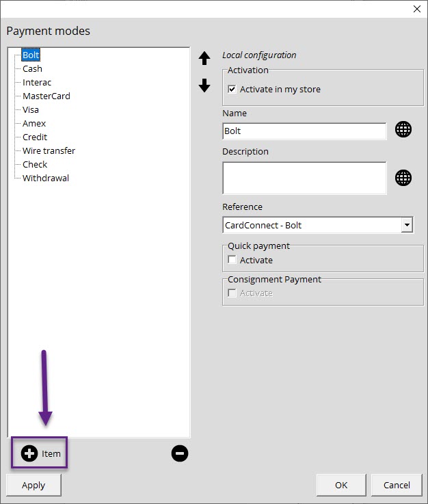The height and width of the screenshot is (504, 428).
Task: Open the Reference dropdown CardConnect - Bolt
Action: coord(318,225)
